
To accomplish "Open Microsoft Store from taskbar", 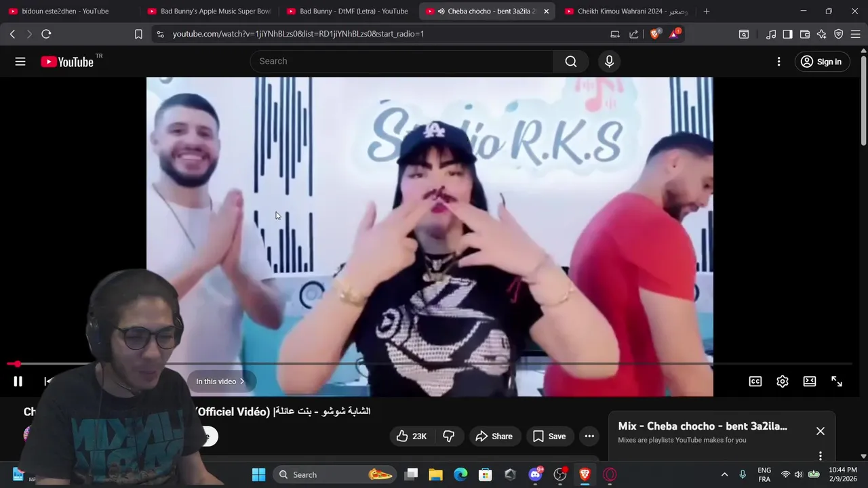I will 485,474.
